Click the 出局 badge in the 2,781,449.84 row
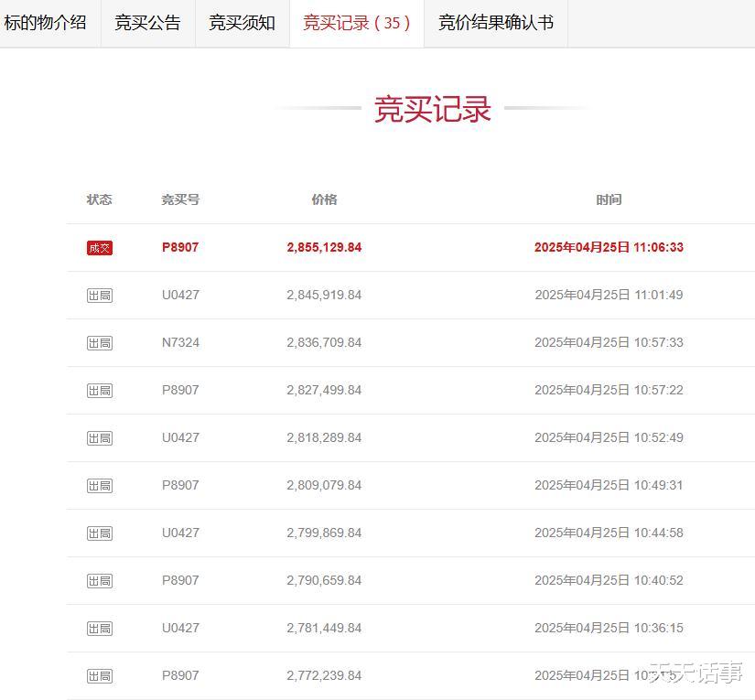Image resolution: width=755 pixels, height=700 pixels. (x=100, y=629)
